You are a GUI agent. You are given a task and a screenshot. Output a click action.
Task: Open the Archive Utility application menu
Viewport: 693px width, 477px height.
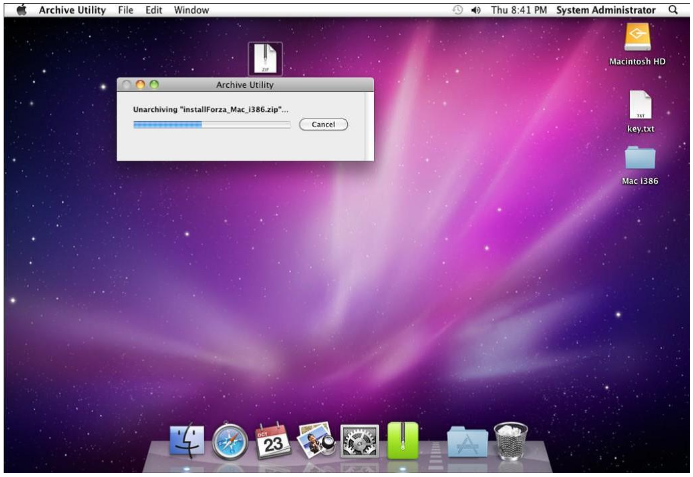(x=72, y=10)
